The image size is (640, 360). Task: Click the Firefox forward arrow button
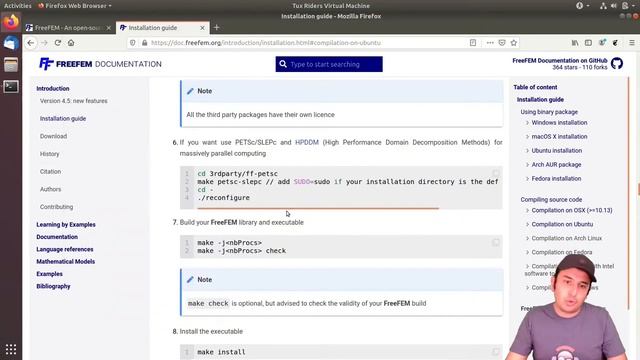[x=44, y=43]
